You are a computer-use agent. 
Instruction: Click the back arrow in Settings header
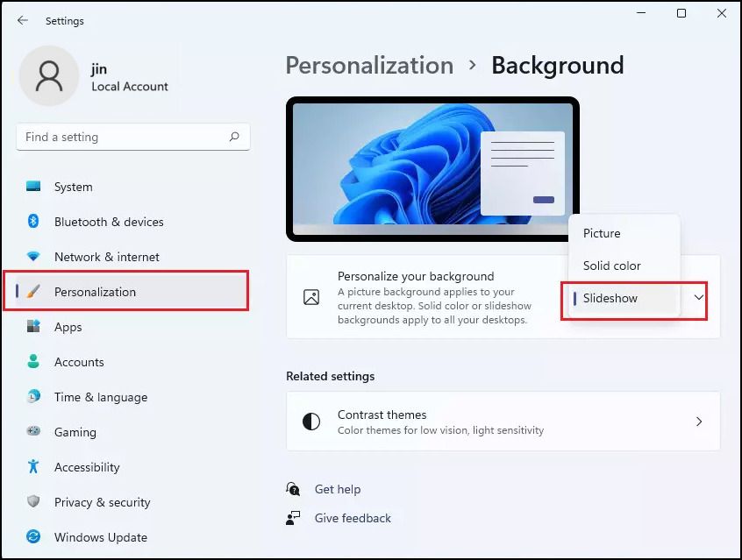point(22,20)
